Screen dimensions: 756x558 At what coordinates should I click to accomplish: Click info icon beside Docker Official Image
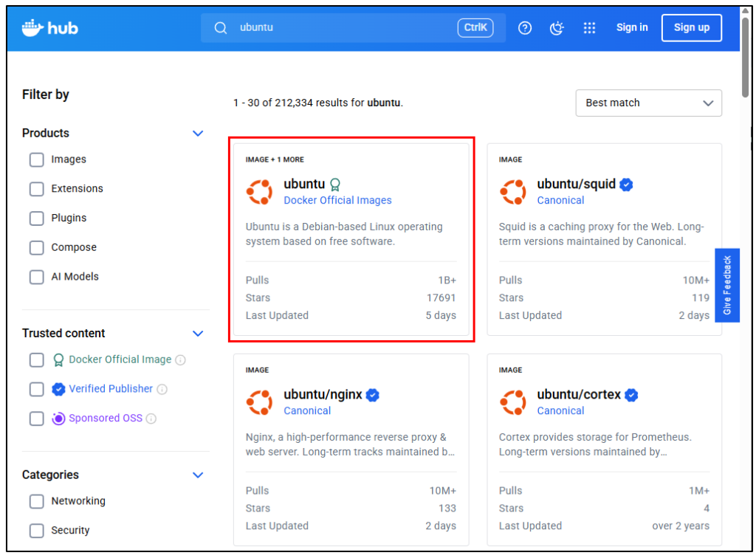[181, 360]
